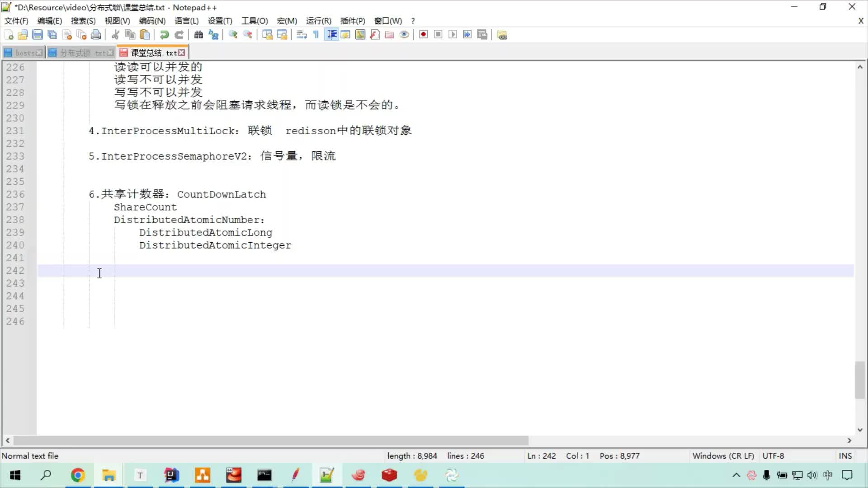
Task: Open the 文件(F) menu
Action: (x=16, y=21)
